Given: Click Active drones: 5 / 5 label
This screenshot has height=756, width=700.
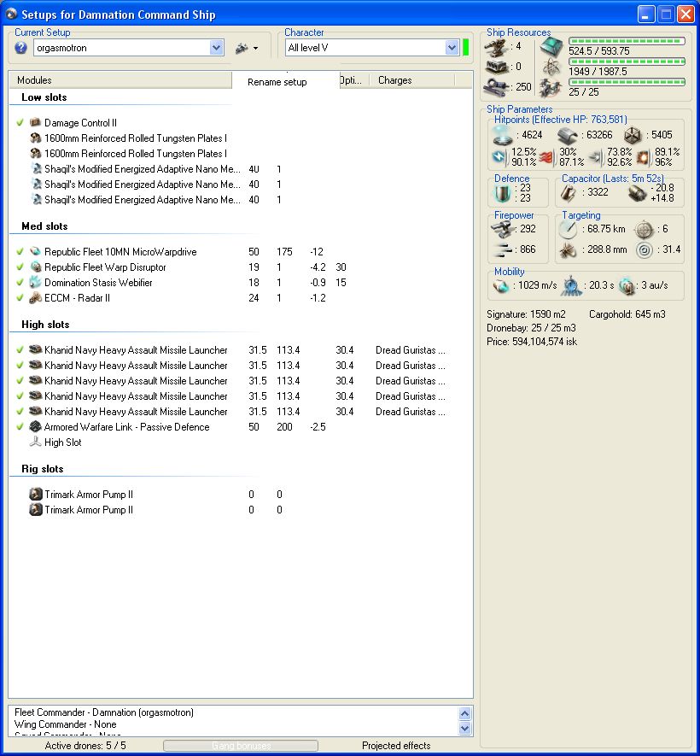Looking at the screenshot, I should (85, 746).
